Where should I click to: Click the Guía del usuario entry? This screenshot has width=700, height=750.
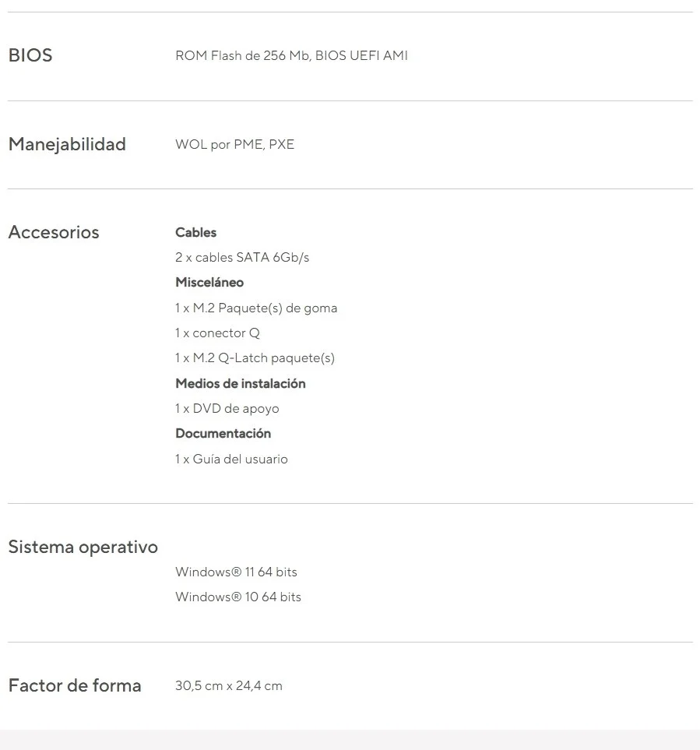coord(231,459)
